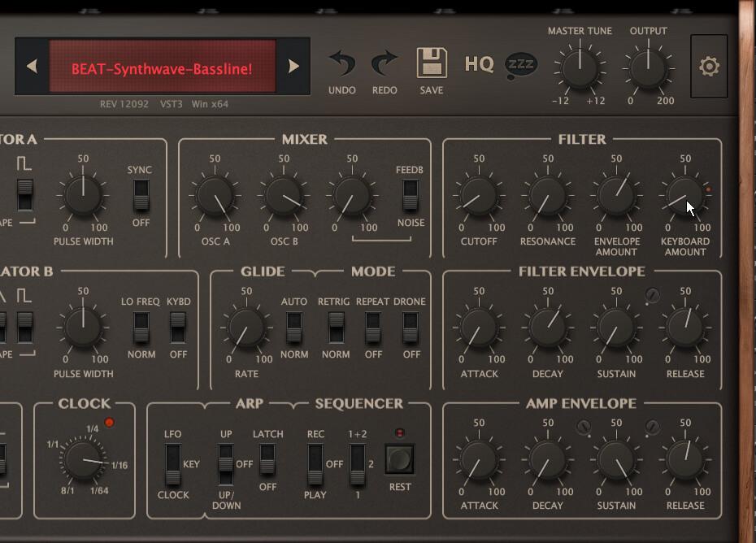This screenshot has width=756, height=543.
Task: Toggle the FEEDB/NOISE switch in the Mixer
Action: [411, 195]
